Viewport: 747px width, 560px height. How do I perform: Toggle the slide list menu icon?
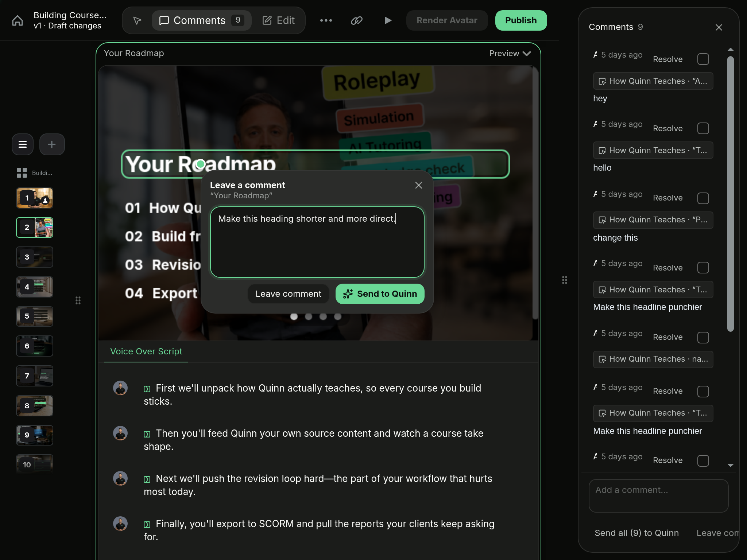pos(23,144)
